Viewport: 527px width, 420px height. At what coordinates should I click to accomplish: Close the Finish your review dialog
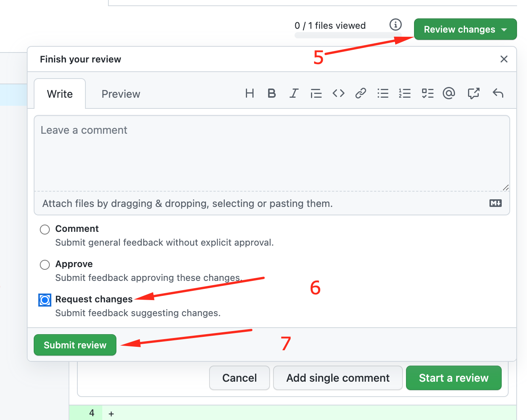[504, 59]
